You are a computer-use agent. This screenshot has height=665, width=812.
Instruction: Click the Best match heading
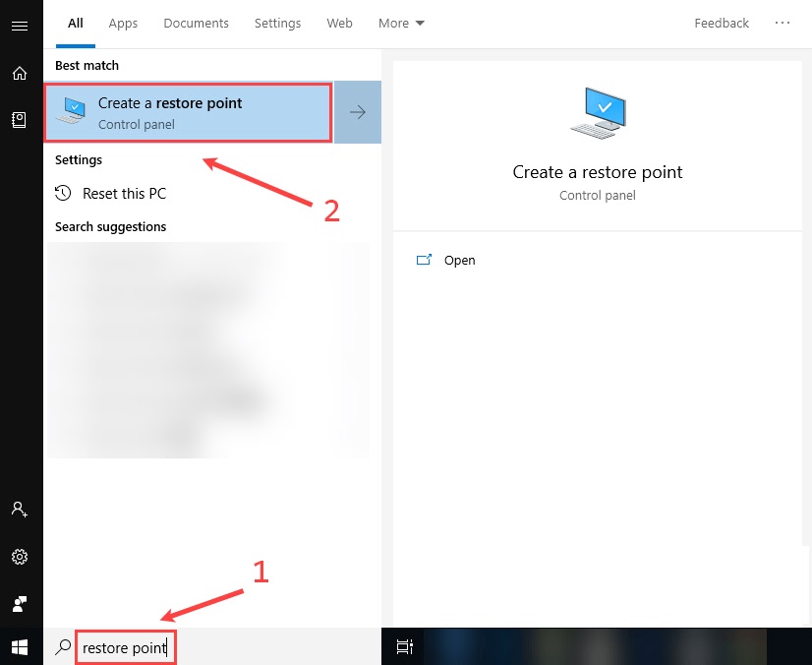87,65
